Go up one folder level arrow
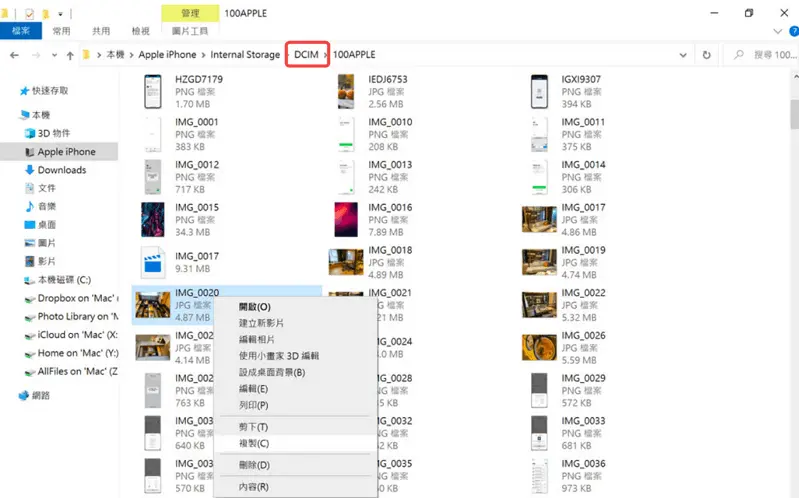The height and width of the screenshot is (498, 799). tap(70, 55)
